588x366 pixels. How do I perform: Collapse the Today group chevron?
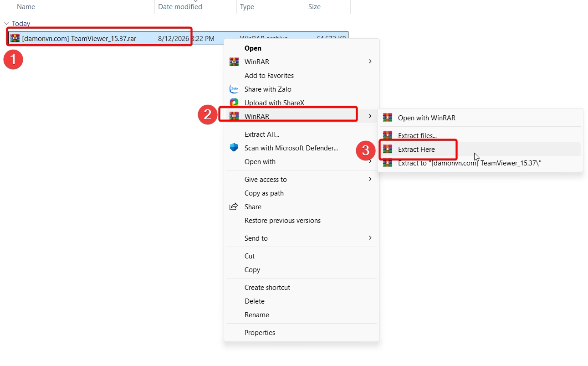click(6, 24)
